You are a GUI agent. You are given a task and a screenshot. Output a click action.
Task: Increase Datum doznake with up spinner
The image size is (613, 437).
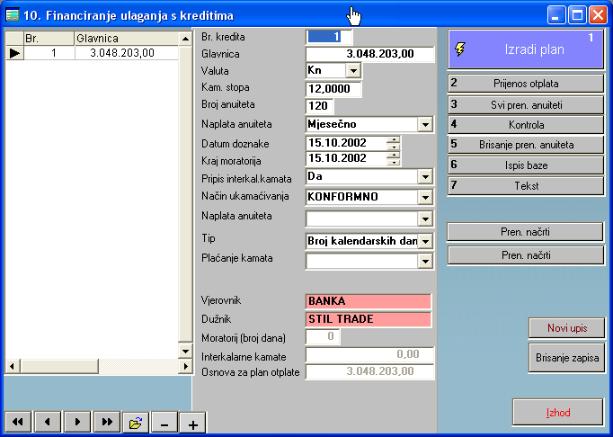(x=393, y=140)
